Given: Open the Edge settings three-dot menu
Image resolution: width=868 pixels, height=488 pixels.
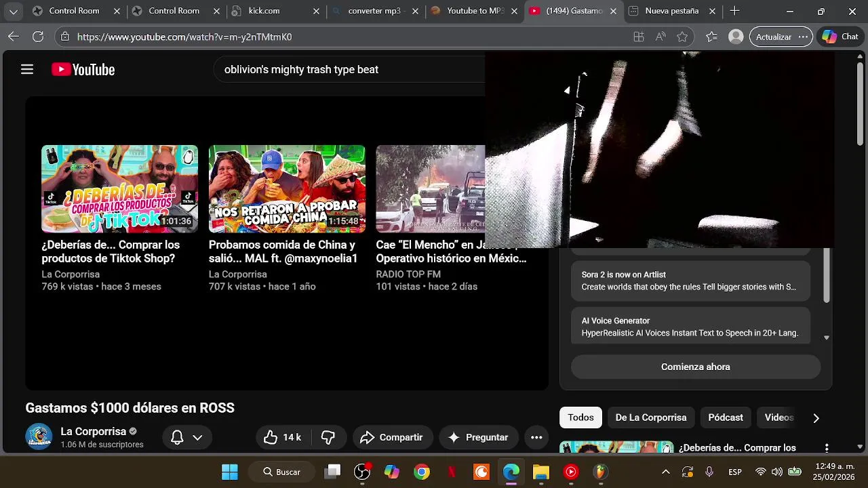Looking at the screenshot, I should (803, 37).
